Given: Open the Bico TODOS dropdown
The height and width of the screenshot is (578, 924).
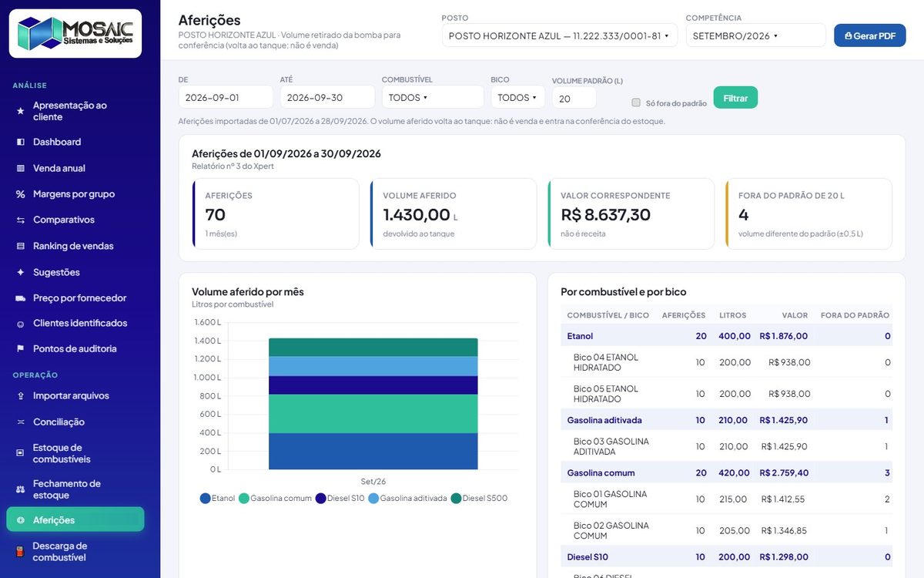Looking at the screenshot, I should pyautogui.click(x=517, y=97).
